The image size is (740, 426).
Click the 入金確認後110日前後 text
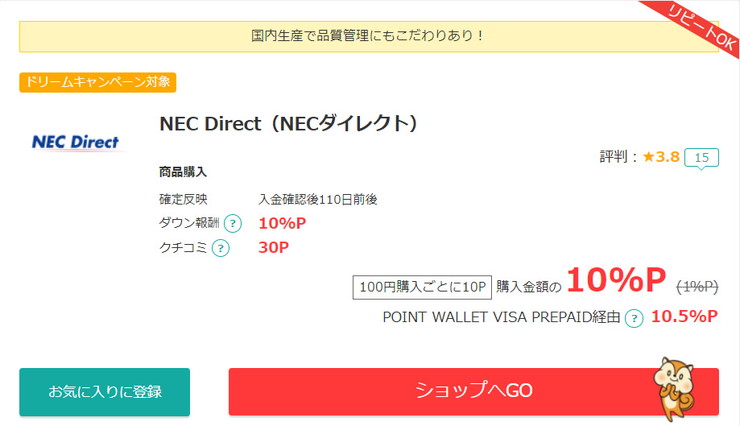coord(318,200)
